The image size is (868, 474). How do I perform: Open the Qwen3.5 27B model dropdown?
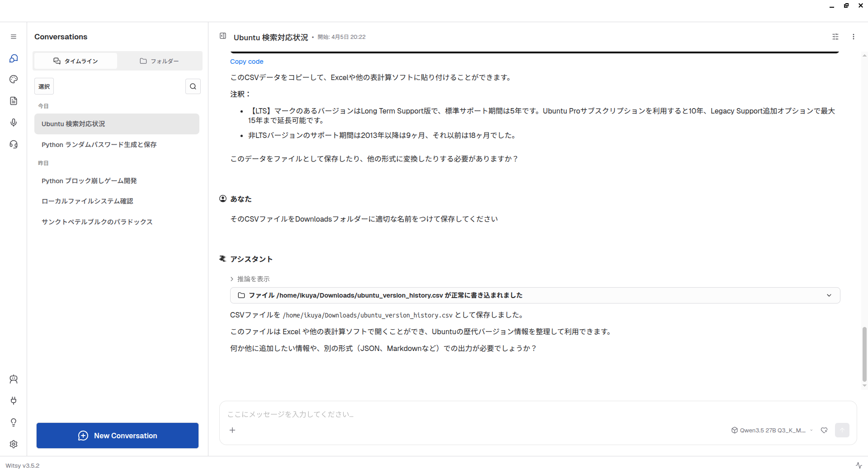pyautogui.click(x=772, y=430)
